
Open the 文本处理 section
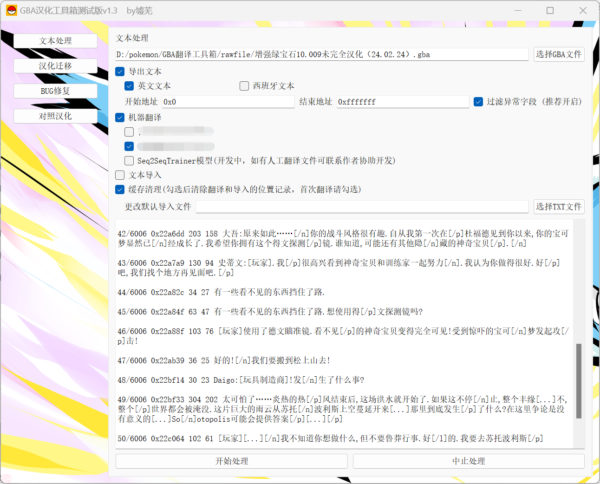click(x=55, y=41)
